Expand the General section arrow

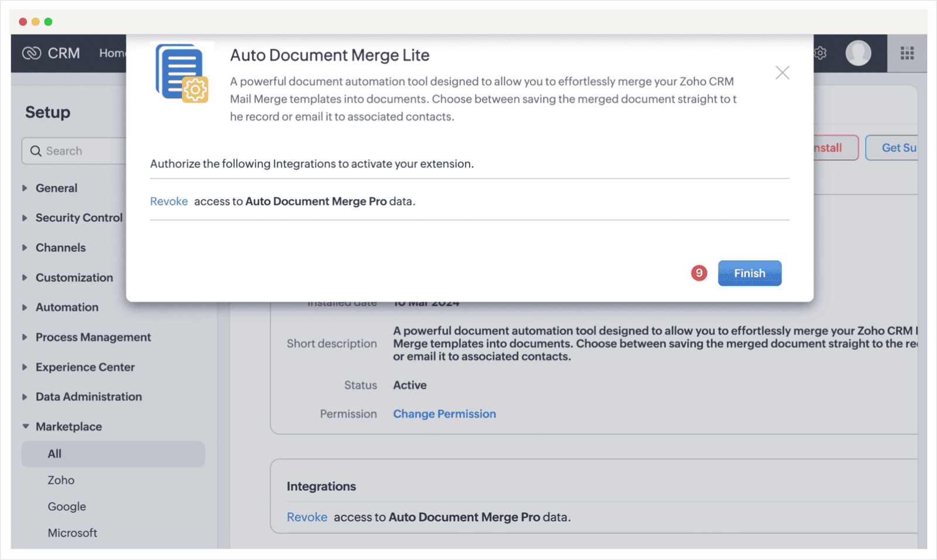click(25, 188)
